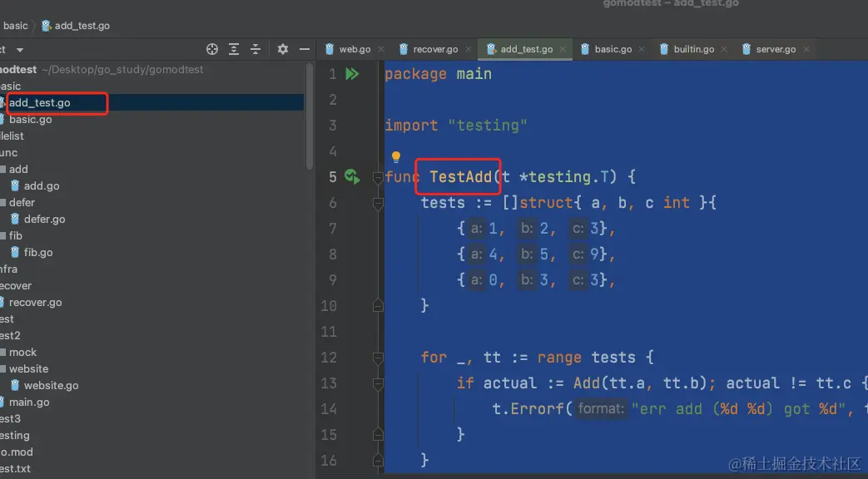Click the Go file icon beside website.go
Image resolution: width=868 pixels, height=479 pixels.
pyautogui.click(x=15, y=386)
